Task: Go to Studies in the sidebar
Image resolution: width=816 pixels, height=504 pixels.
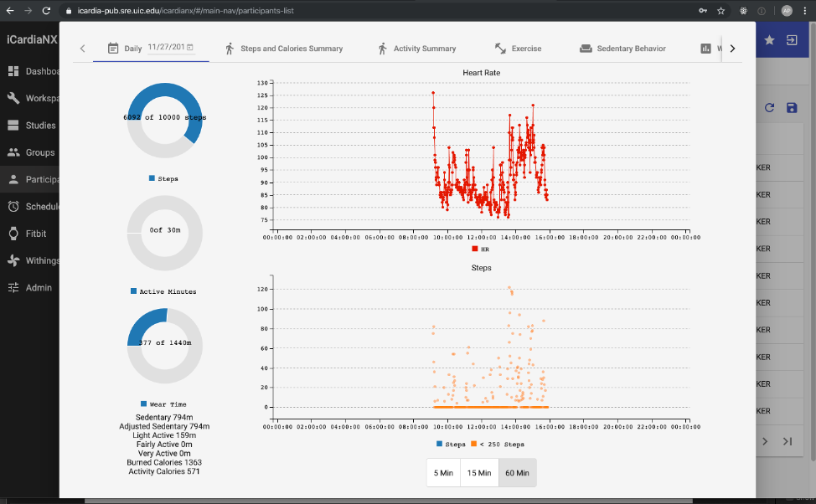Action: pos(29,126)
